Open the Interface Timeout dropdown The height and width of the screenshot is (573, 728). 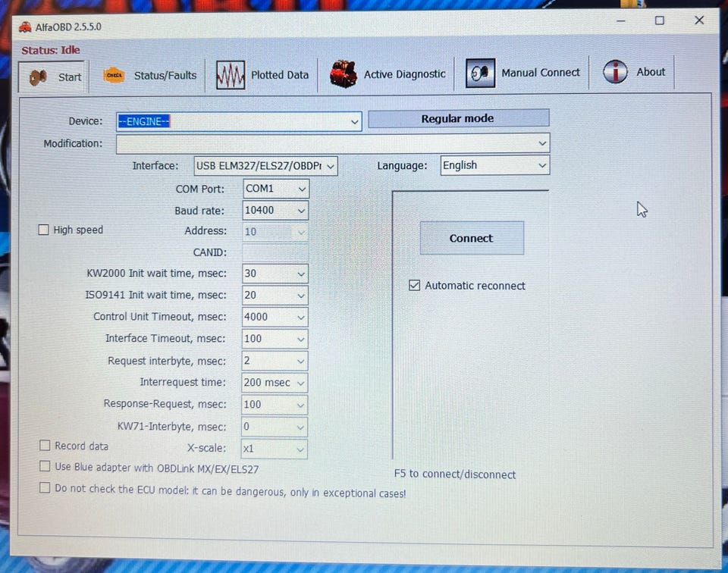(301, 339)
